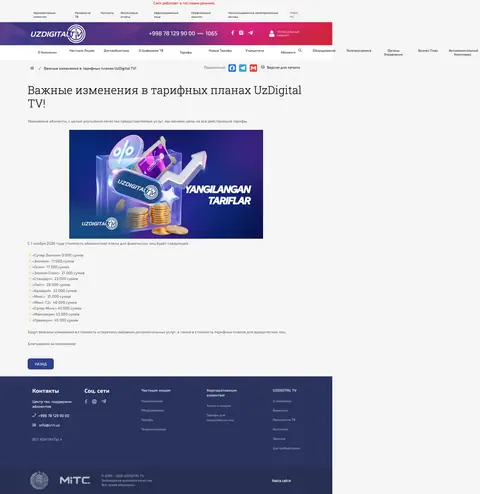The image size is (480, 494).
Task: Share the article via Telegram
Action: coord(243,68)
